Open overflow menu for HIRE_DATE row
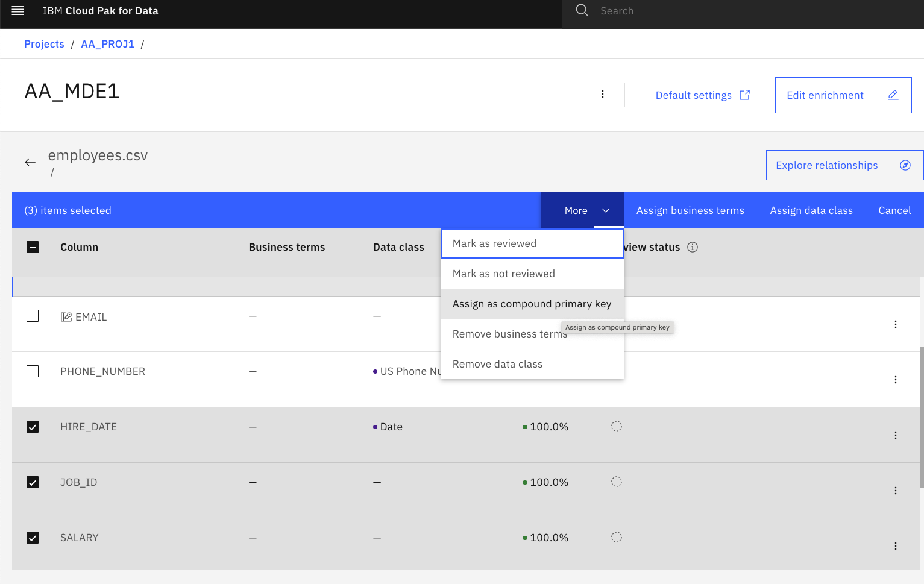Screen dimensions: 924x584 point(895,435)
